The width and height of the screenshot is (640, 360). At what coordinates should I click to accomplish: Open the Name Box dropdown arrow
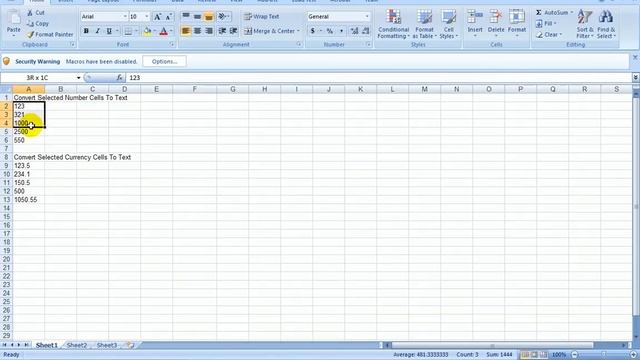78,78
